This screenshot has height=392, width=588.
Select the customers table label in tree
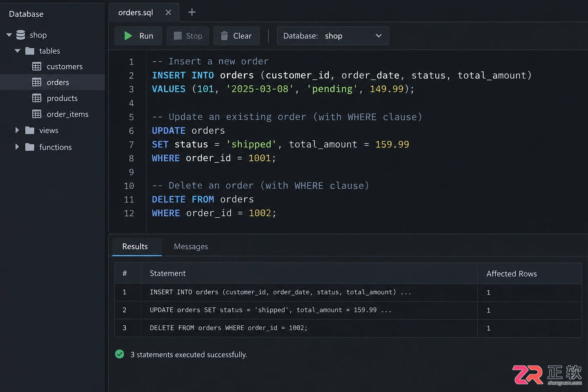point(65,67)
